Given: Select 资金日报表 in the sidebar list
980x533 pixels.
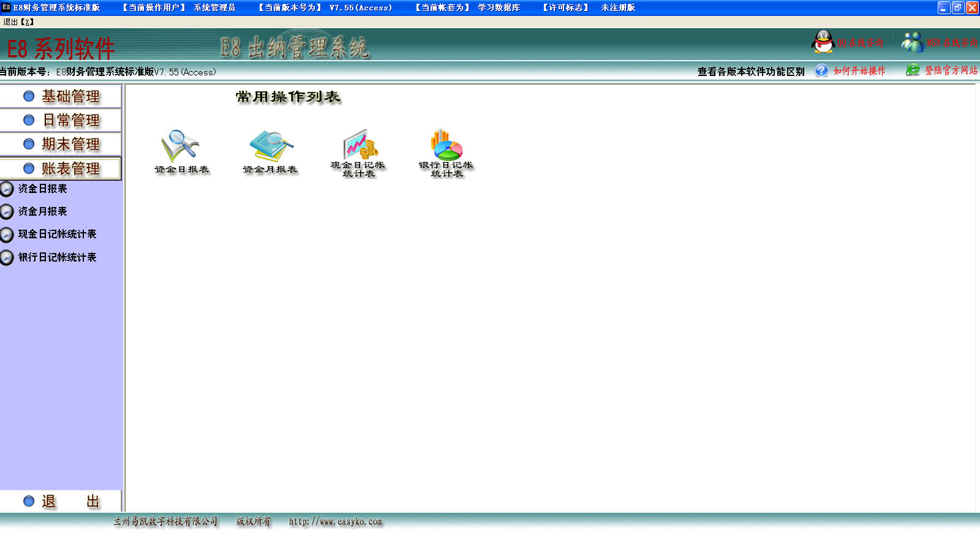Looking at the screenshot, I should [42, 189].
